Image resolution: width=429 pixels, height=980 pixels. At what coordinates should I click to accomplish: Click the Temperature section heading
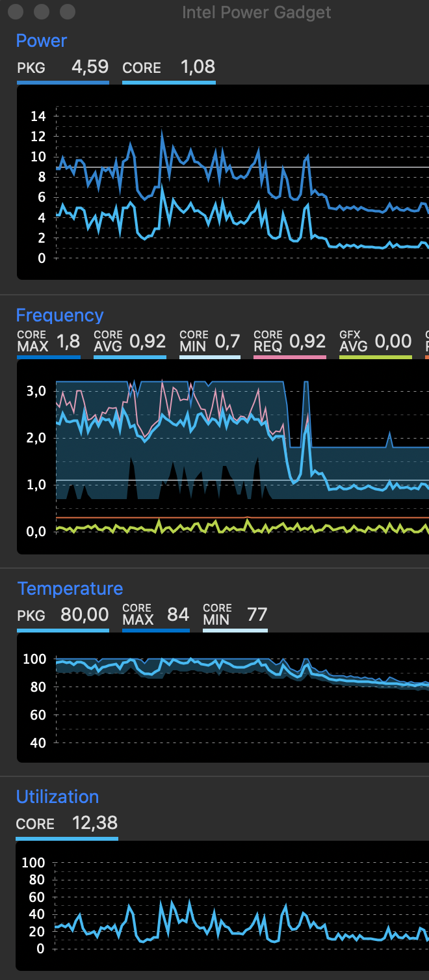[x=70, y=588]
